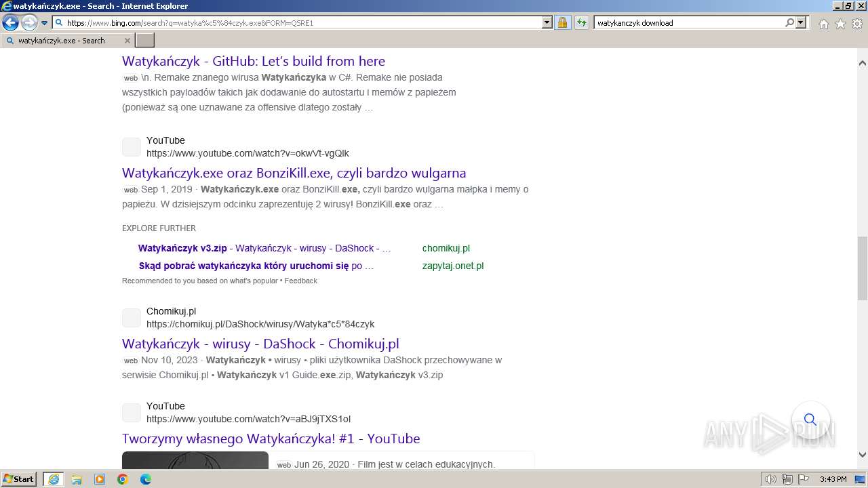The image size is (868, 488).
Task: Open 'Watykańczyk.exe oraz BonziKill.exe' result link
Action: (294, 173)
